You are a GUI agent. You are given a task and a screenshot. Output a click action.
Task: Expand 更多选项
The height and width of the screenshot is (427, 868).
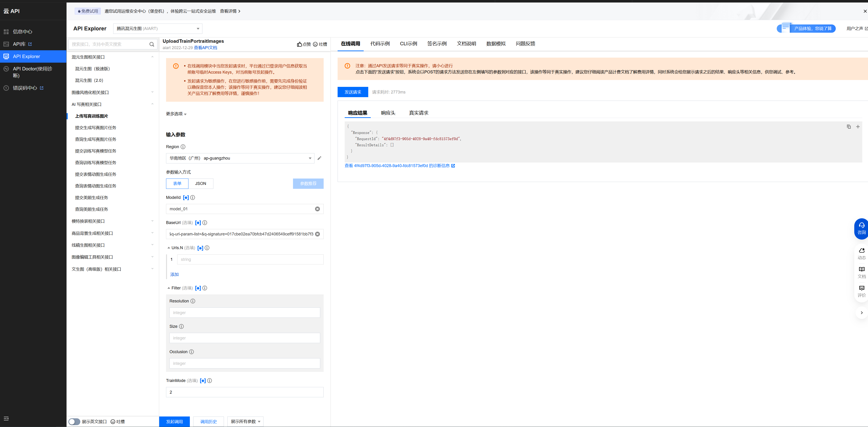tap(176, 114)
